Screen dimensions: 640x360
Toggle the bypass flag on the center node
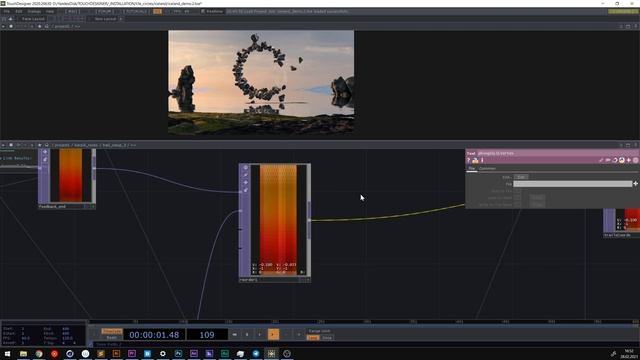click(x=245, y=175)
